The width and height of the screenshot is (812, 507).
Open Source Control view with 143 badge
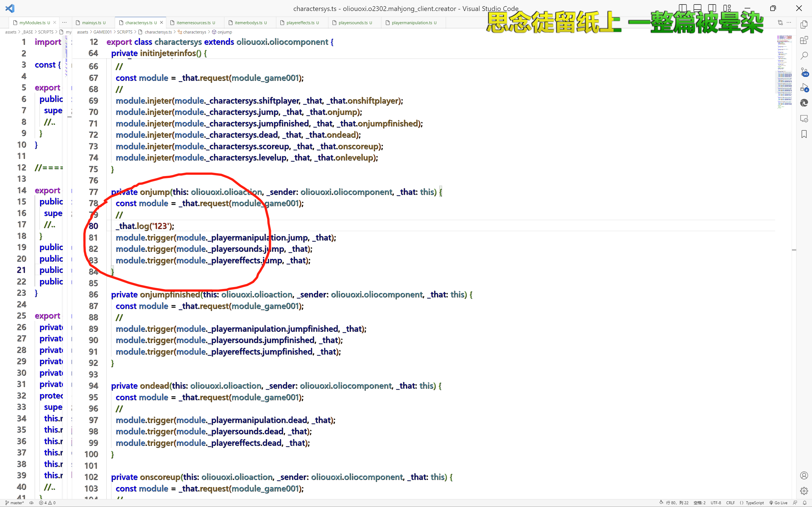coord(804,72)
